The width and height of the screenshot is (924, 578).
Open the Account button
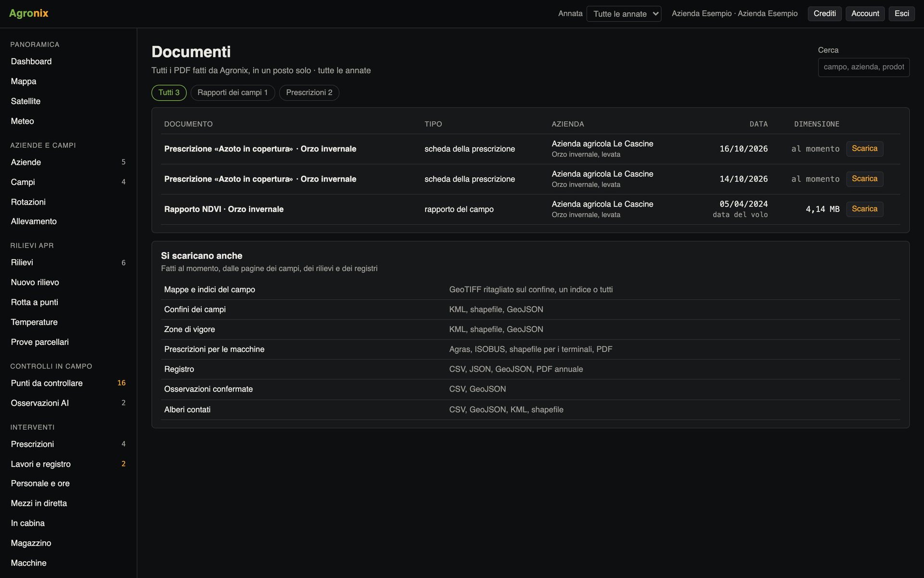865,13
